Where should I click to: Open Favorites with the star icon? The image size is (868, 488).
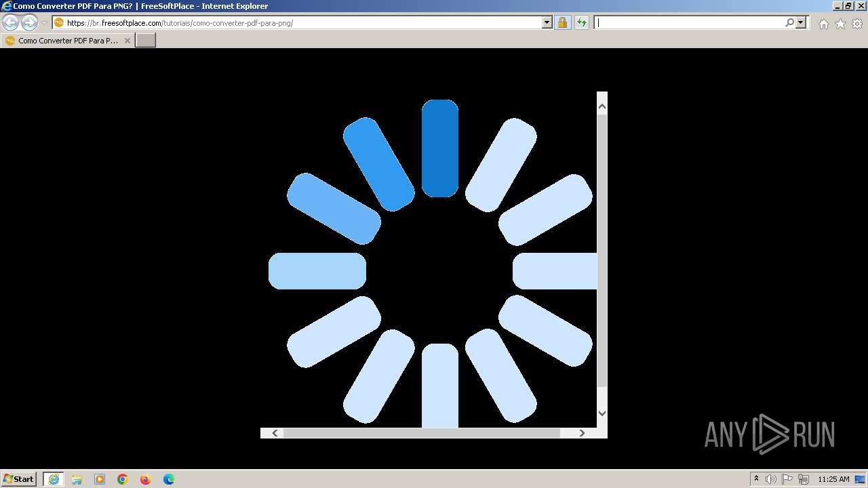840,24
